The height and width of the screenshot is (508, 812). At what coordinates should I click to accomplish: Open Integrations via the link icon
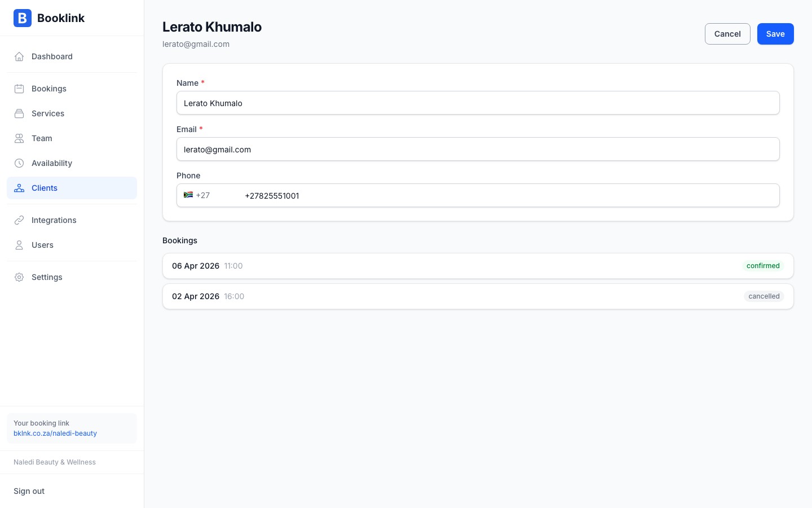(19, 220)
